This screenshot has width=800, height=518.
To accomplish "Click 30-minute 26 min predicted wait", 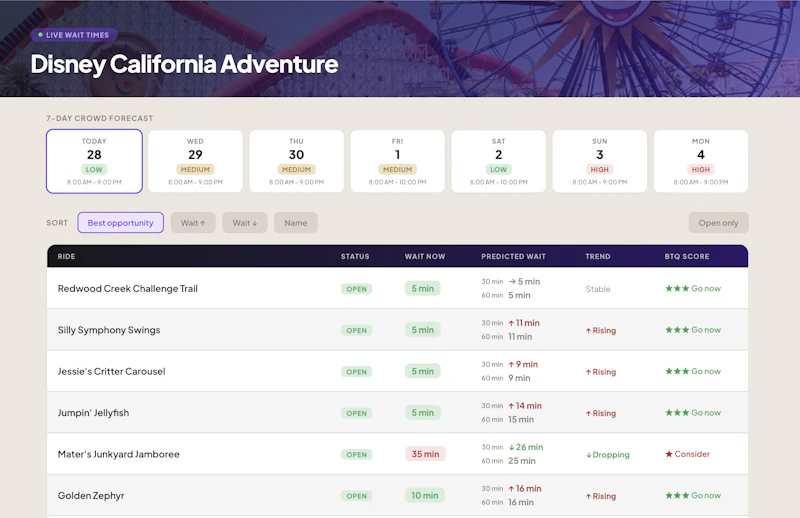I will click(x=526, y=447).
